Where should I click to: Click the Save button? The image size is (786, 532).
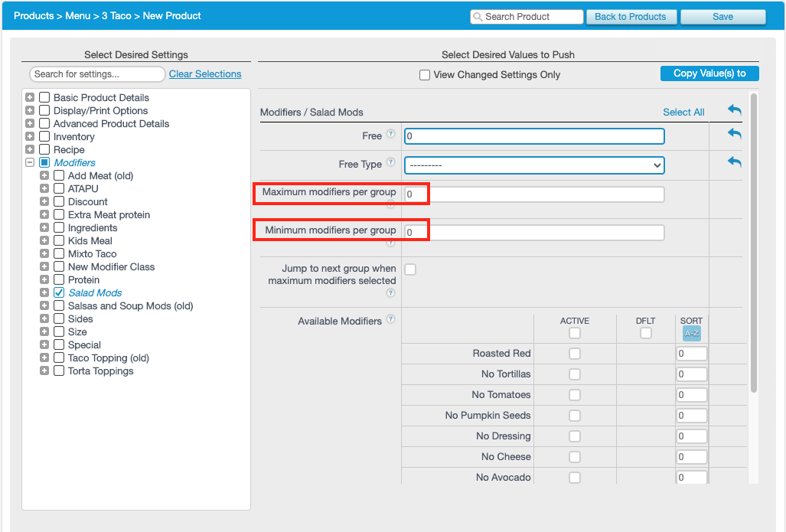pos(722,17)
